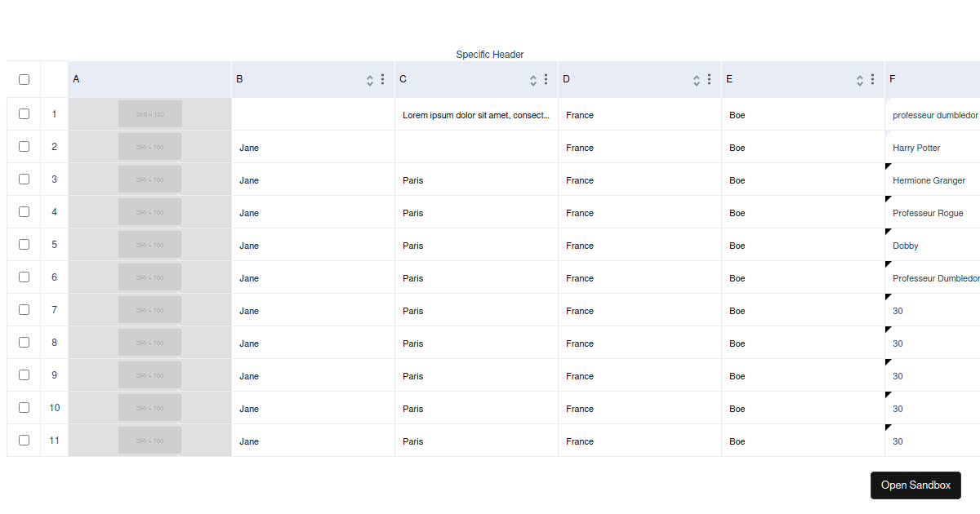Check the checkbox for row 11
This screenshot has height=514, width=980.
coord(24,440)
